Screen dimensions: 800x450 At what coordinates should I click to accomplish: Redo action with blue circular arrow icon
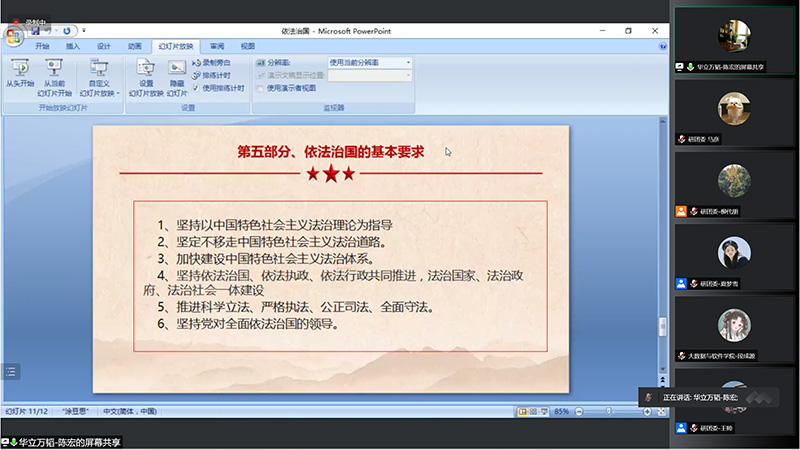[66, 31]
